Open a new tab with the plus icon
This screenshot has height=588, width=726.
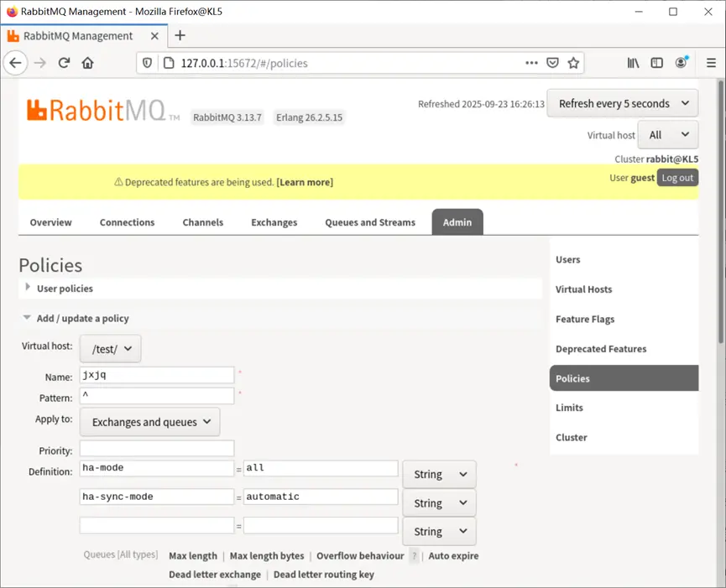tap(180, 35)
